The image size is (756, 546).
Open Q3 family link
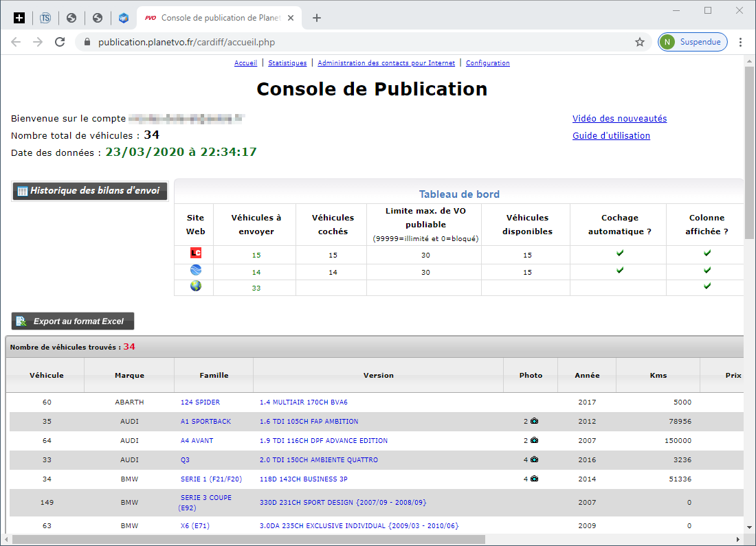[185, 459]
